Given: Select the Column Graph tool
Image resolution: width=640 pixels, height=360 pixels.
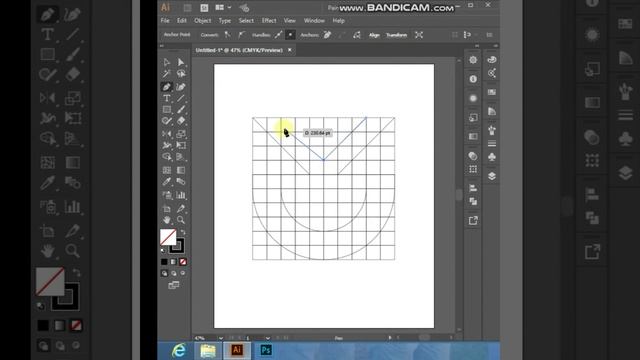Looking at the screenshot, I should click(181, 195).
